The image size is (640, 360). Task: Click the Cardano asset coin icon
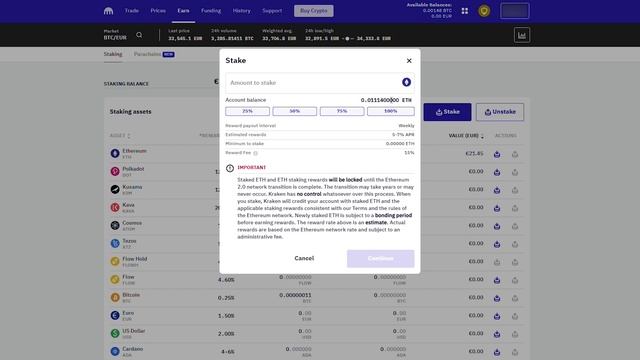tap(115, 351)
